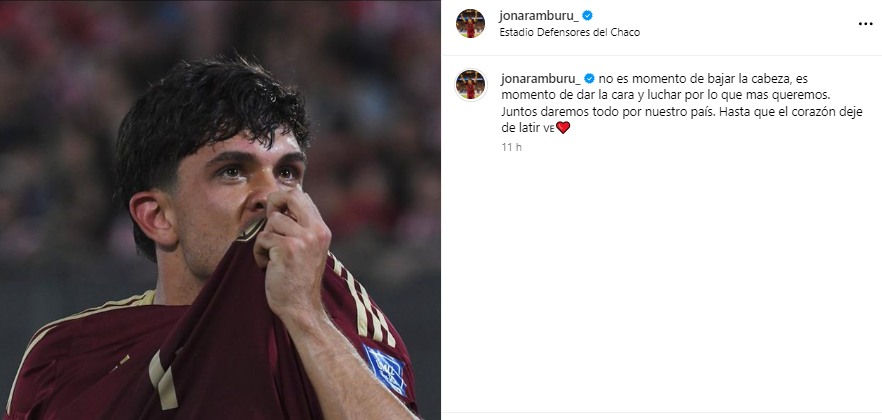Open the post photo of the player
Viewport: 882px width, 420px height.
[220, 210]
